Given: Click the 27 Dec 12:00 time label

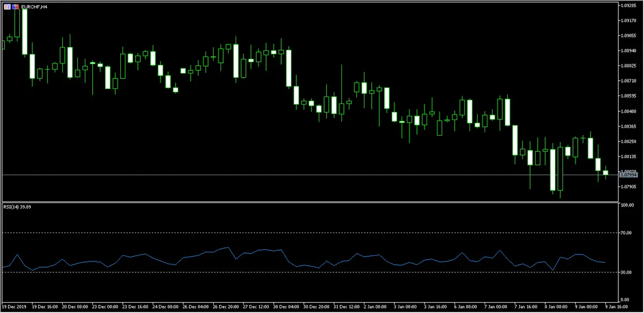Looking at the screenshot, I should (255, 307).
